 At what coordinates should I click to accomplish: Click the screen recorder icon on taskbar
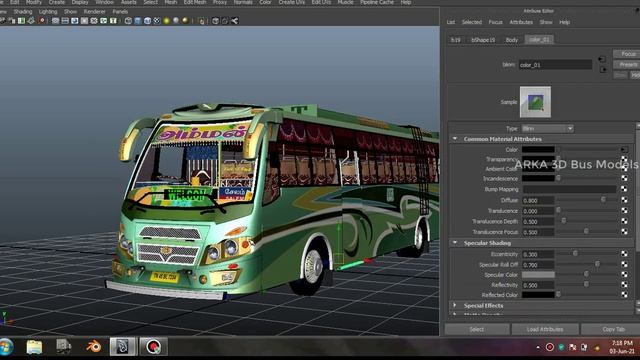153,347
